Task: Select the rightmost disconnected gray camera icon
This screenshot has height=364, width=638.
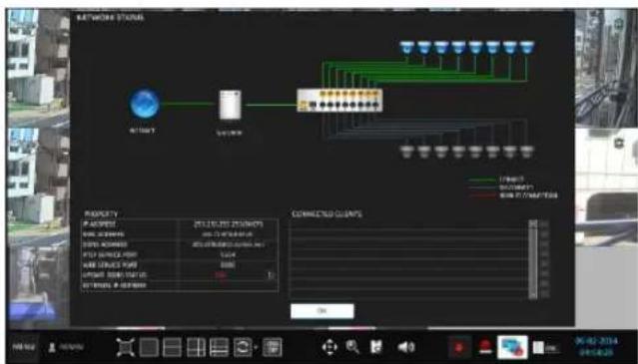Action: (526, 152)
